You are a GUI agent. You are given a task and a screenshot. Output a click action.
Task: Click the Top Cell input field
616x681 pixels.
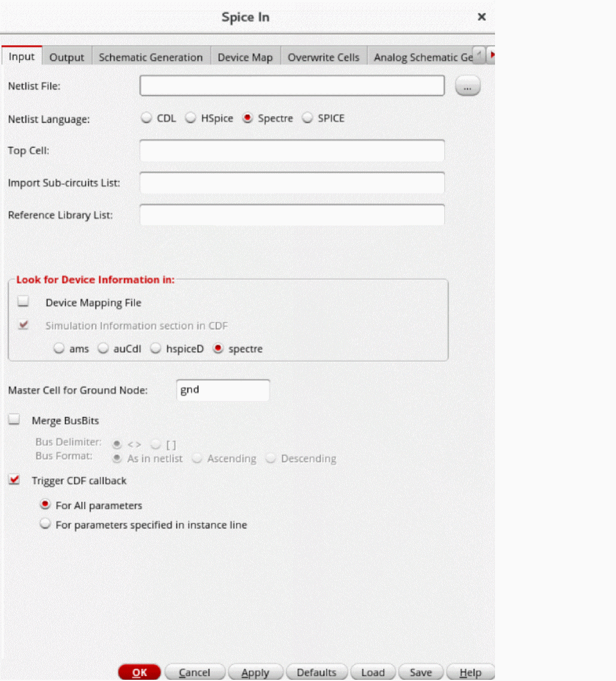click(x=291, y=150)
